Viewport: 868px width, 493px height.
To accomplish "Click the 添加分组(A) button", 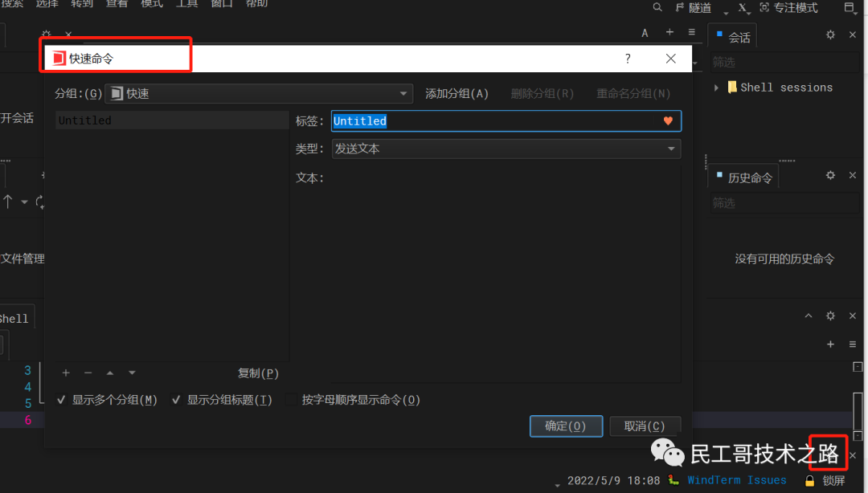I will (x=457, y=93).
